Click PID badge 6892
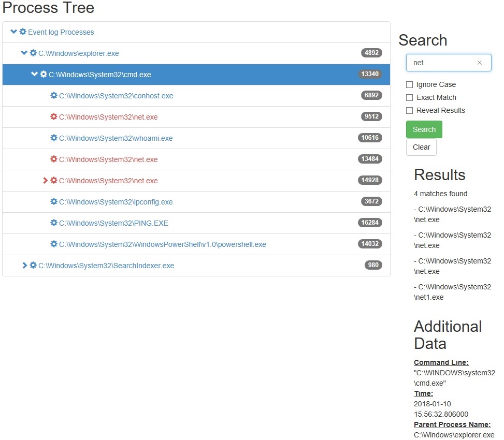This screenshot has height=440, width=504. point(371,95)
